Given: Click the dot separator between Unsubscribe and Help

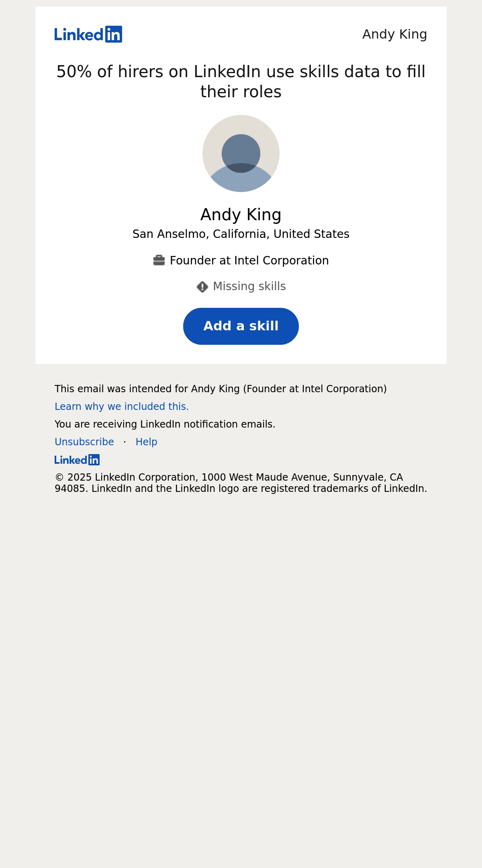Looking at the screenshot, I should click(125, 442).
